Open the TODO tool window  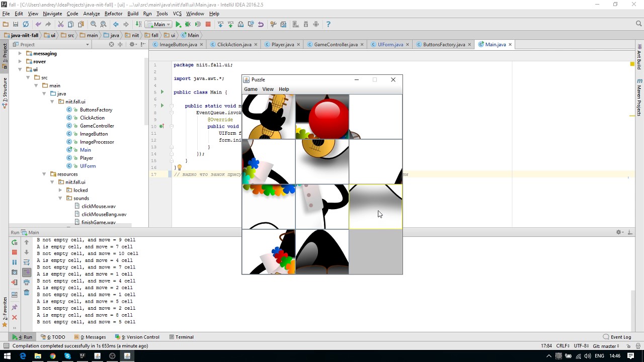click(53, 337)
